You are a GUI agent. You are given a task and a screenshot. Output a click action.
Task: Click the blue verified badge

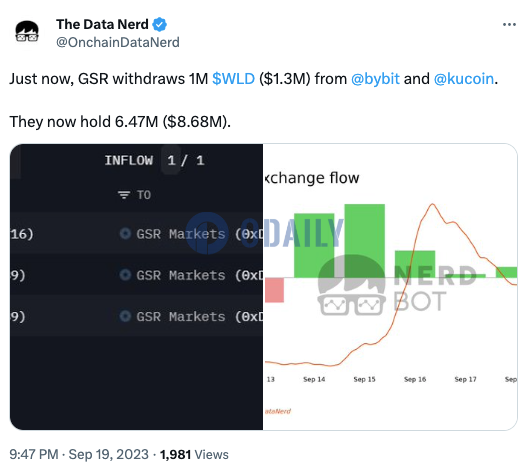pyautogui.click(x=159, y=24)
